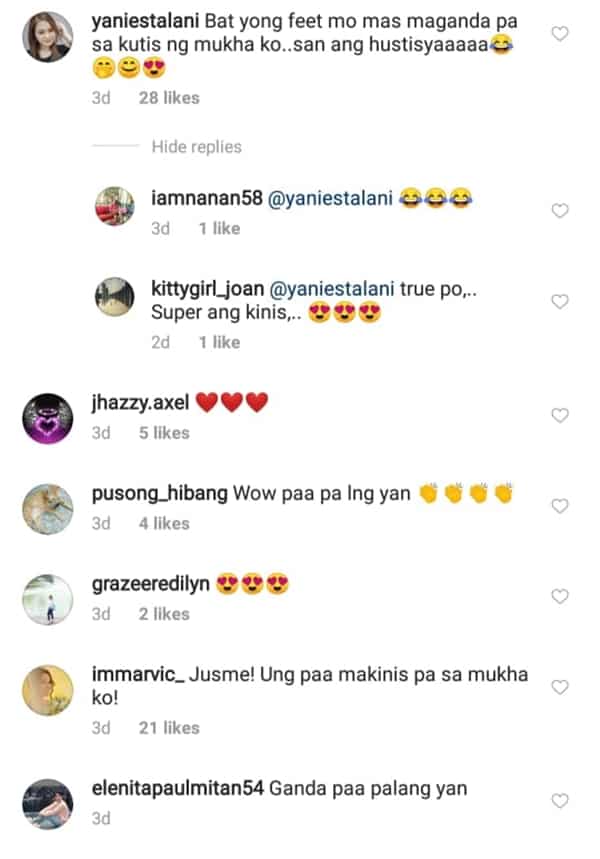
Task: View the 21 likes on immarvic_'s comment
Action: (169, 728)
